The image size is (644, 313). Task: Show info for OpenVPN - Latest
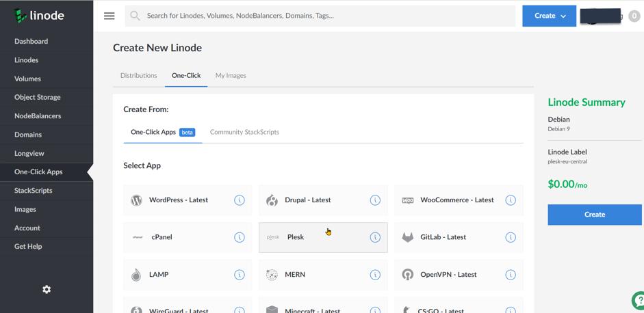tap(511, 275)
